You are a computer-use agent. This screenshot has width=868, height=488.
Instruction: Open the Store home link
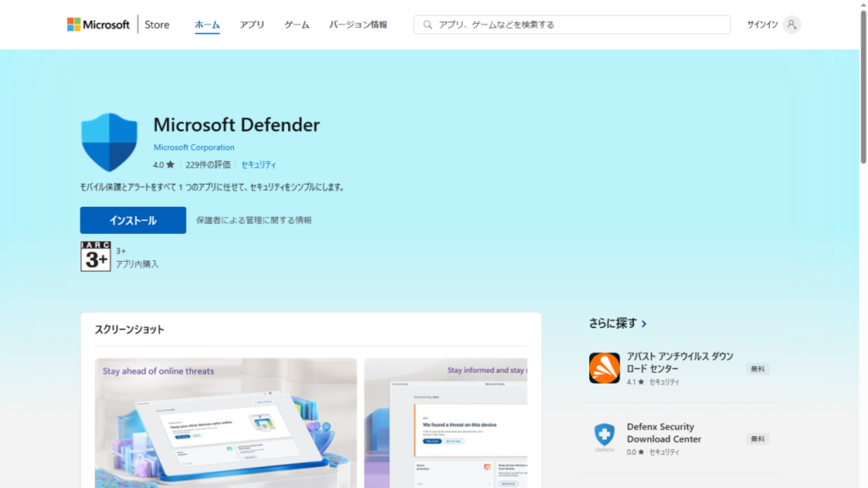pyautogui.click(x=157, y=25)
